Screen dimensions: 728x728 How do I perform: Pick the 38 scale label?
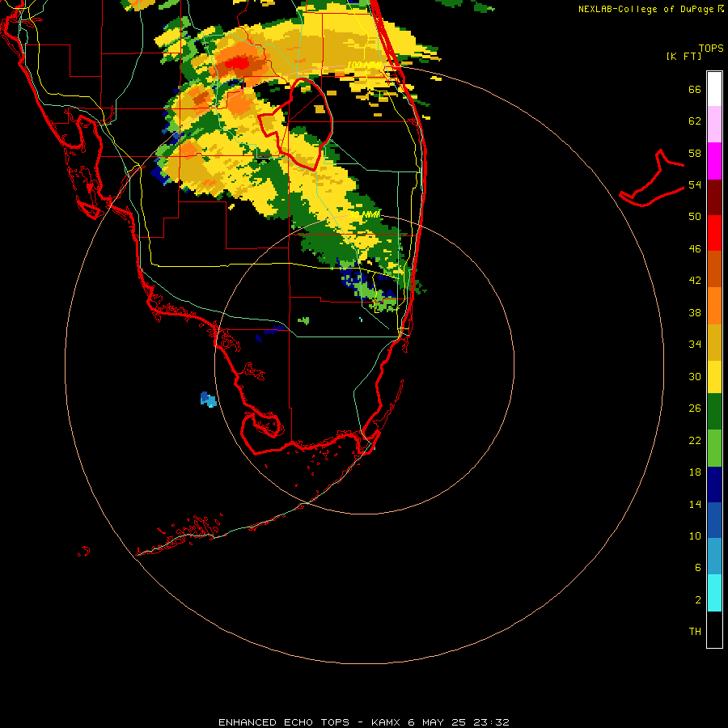(695, 312)
